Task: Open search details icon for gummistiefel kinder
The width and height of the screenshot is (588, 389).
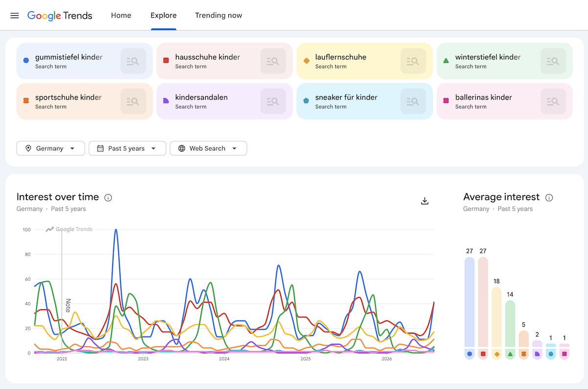Action: pyautogui.click(x=133, y=61)
